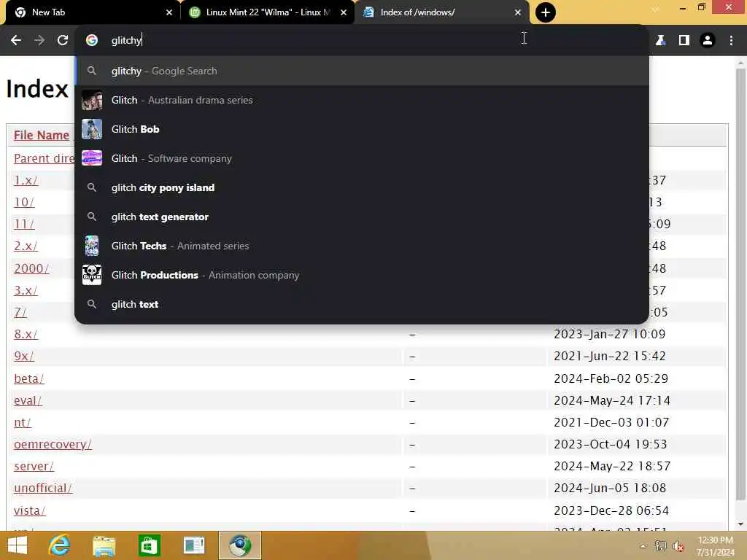Open the nt/ folder link

23,423
